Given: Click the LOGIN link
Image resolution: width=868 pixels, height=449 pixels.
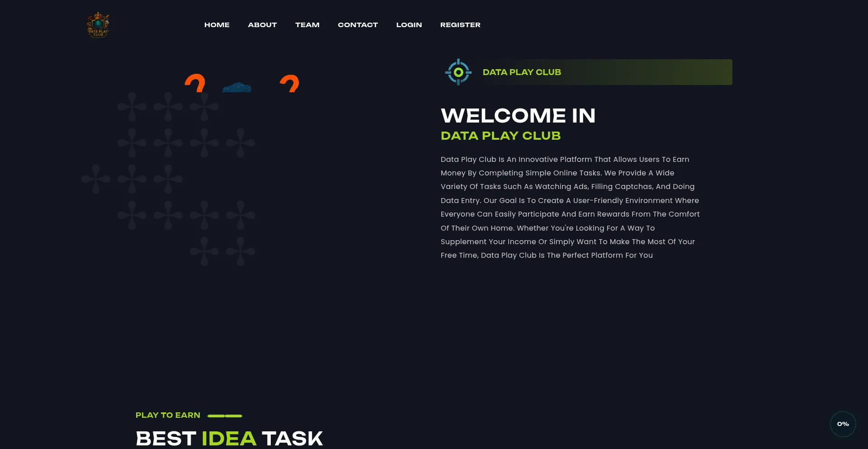Looking at the screenshot, I should [409, 25].
